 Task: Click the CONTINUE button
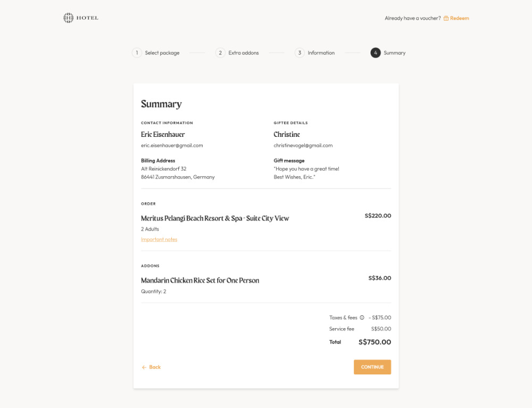(x=372, y=367)
